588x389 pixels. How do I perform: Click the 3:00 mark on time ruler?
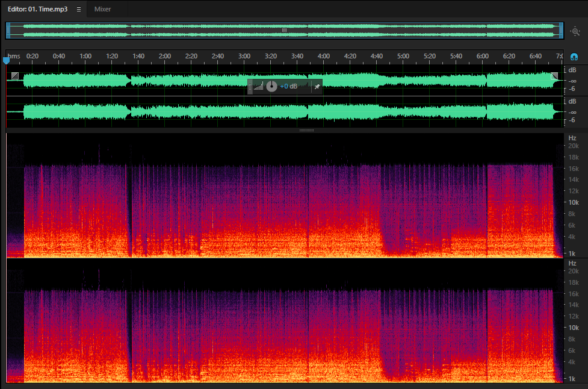pos(244,56)
